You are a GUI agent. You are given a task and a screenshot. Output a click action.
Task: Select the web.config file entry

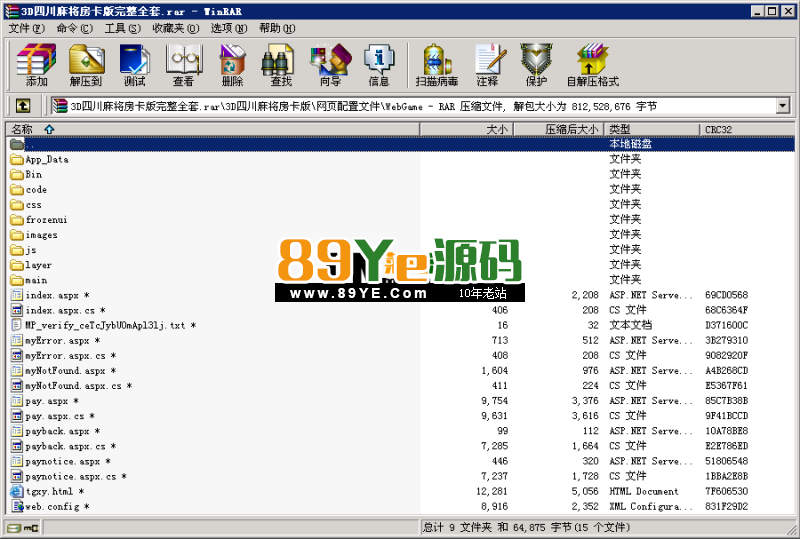click(x=52, y=506)
